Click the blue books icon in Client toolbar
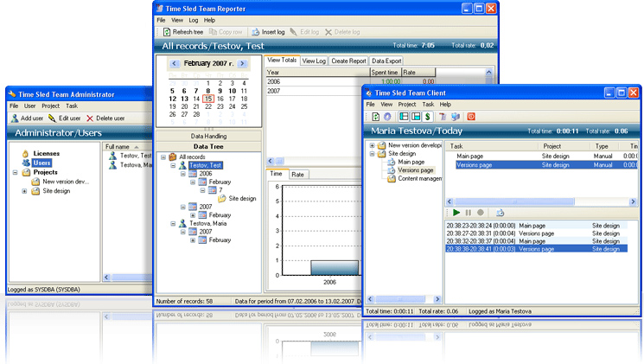Image resolution: width=644 pixels, height=364 pixels. coord(455,117)
